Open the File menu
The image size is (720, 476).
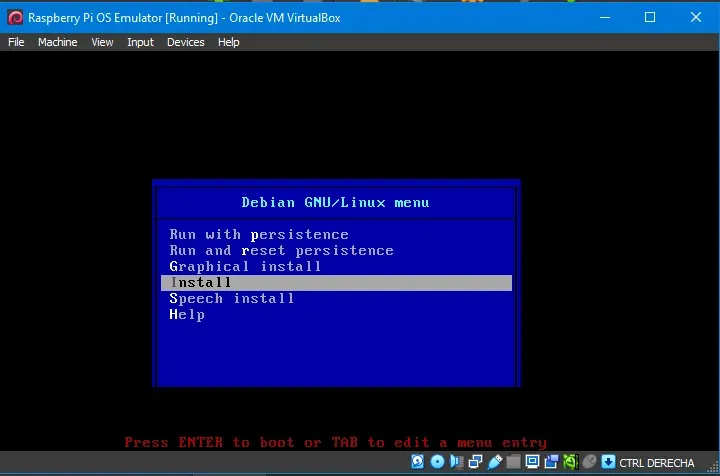point(16,42)
